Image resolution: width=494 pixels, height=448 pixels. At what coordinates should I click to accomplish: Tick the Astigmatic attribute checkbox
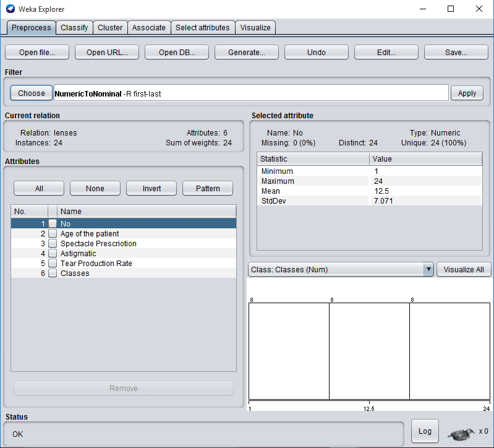click(53, 254)
